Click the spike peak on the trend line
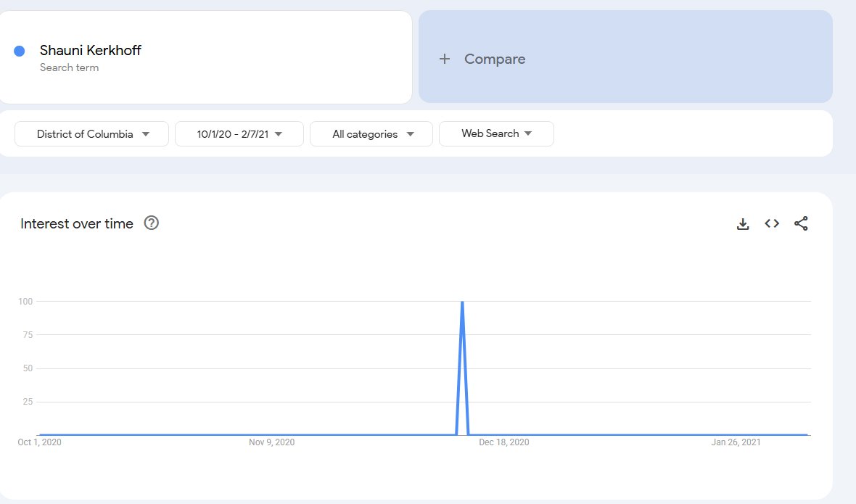This screenshot has height=504, width=856. point(462,302)
